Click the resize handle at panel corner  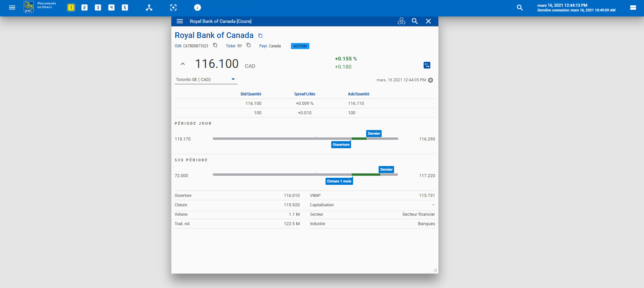(x=435, y=270)
